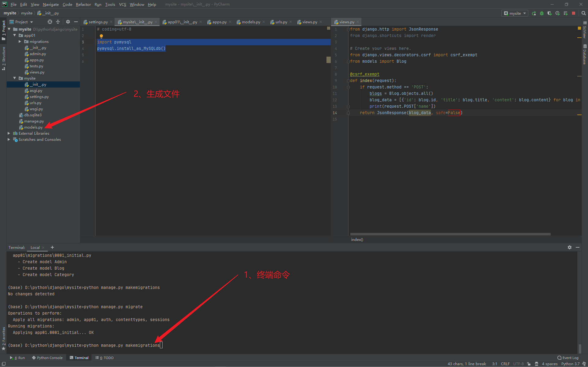The height and width of the screenshot is (367, 588).
Task: Close the settings.py editor tab
Action: tap(111, 22)
